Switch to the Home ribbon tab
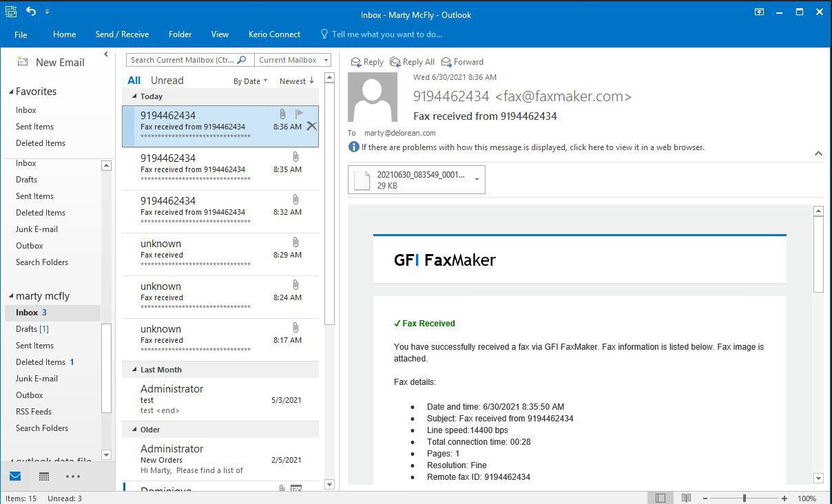The image size is (832, 504). [64, 34]
